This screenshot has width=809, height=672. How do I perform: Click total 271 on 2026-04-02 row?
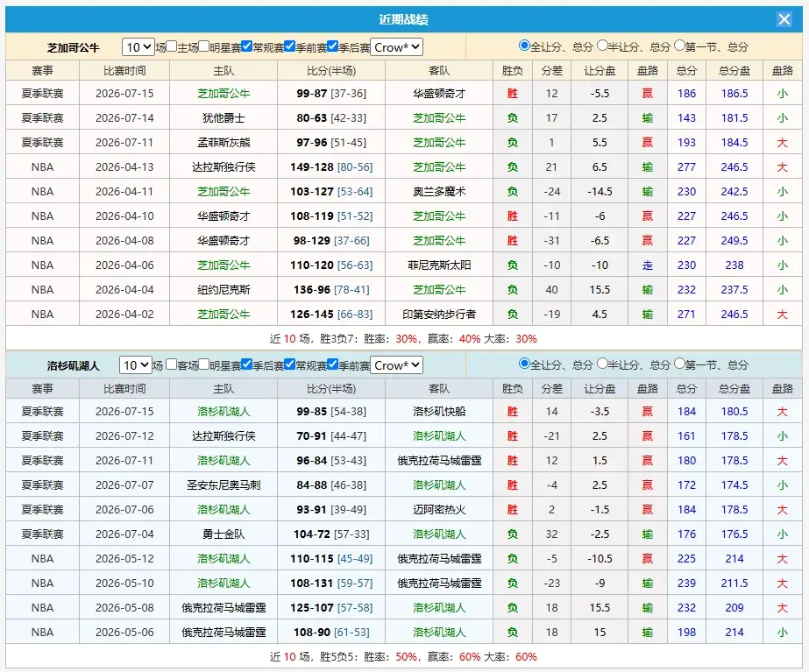coord(686,314)
